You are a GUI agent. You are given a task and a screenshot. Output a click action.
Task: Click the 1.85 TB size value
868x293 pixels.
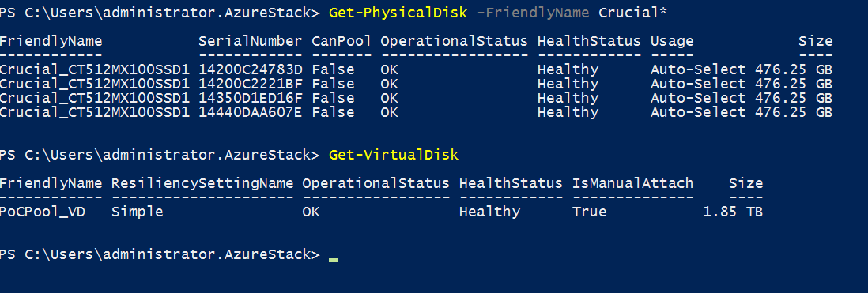pos(733,212)
